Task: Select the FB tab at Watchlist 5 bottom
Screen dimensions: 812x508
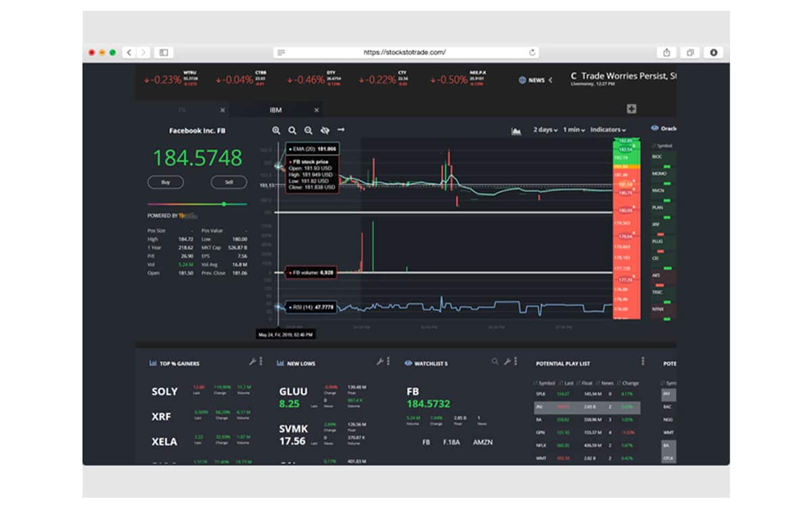Action: point(426,442)
